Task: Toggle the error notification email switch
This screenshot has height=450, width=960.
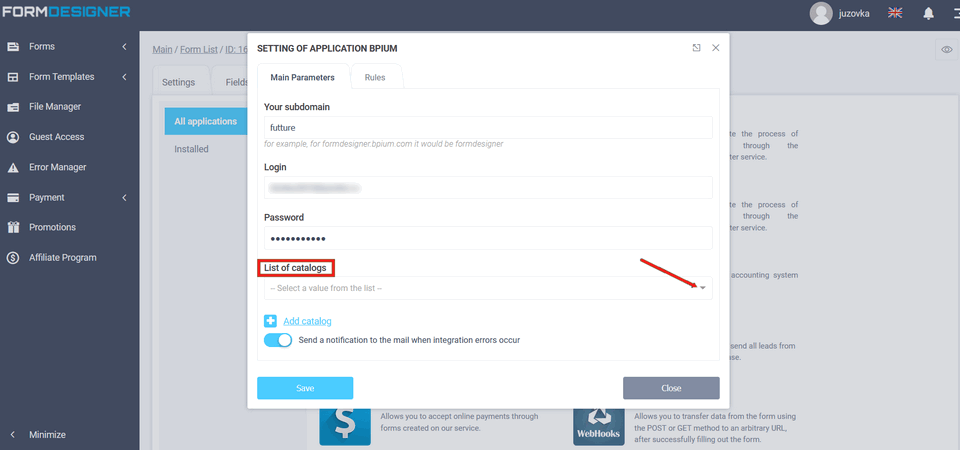Action: point(278,340)
